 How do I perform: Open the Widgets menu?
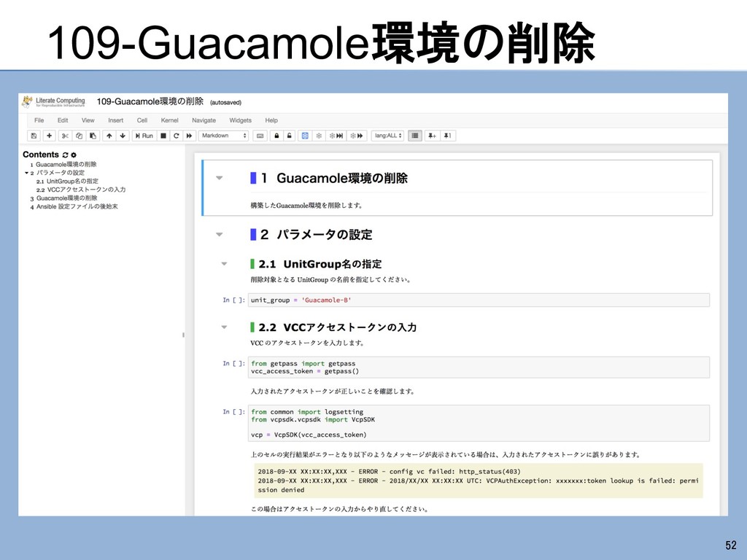click(x=241, y=120)
